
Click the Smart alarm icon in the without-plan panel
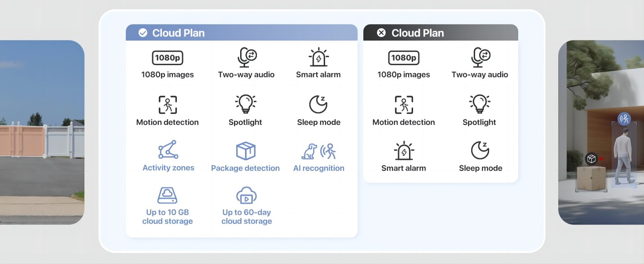coord(403,151)
